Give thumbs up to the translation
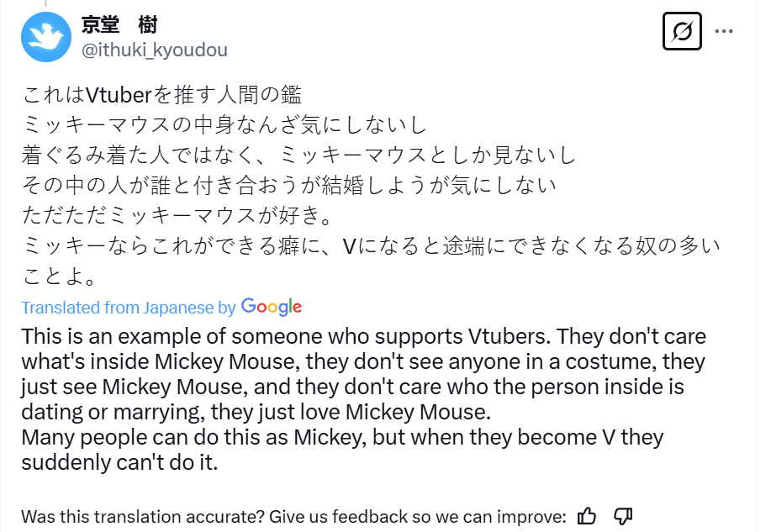Screen dimensions: 771x532 [x=588, y=515]
